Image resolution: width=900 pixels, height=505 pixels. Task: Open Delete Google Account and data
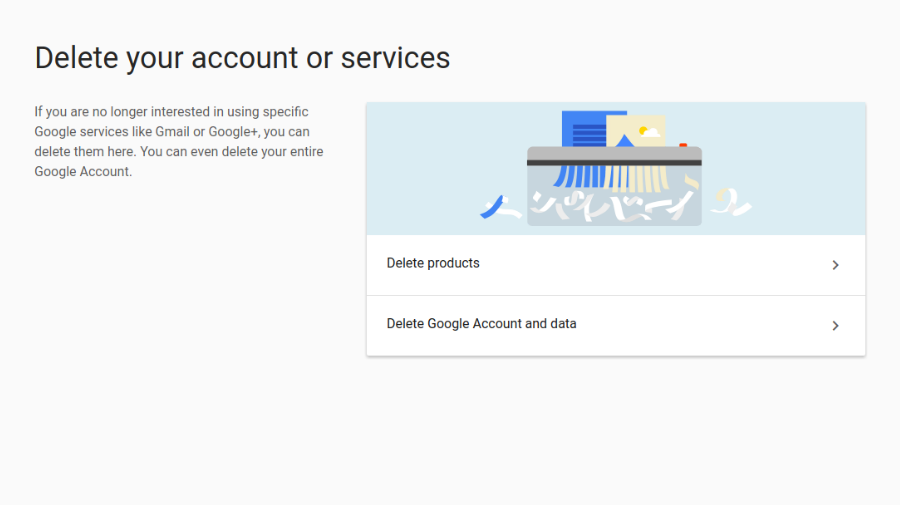pyautogui.click(x=481, y=324)
